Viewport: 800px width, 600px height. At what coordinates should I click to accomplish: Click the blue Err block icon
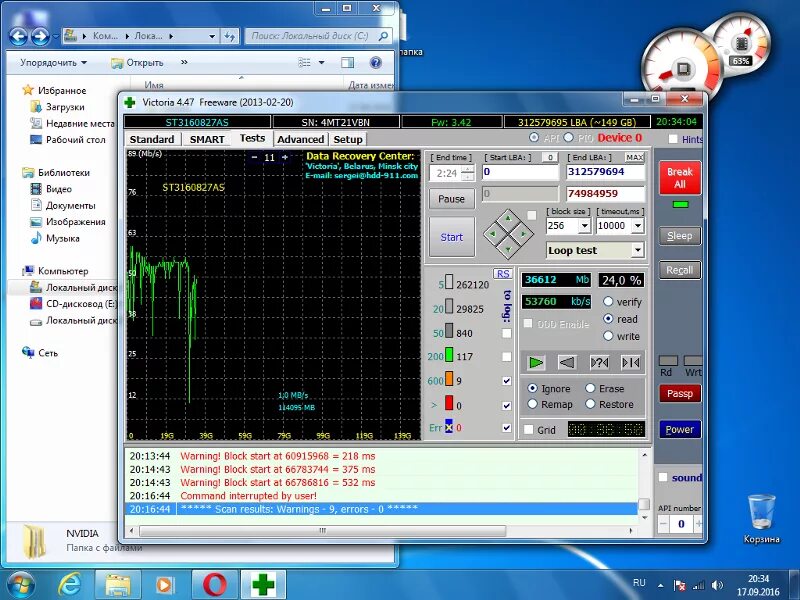(449, 426)
